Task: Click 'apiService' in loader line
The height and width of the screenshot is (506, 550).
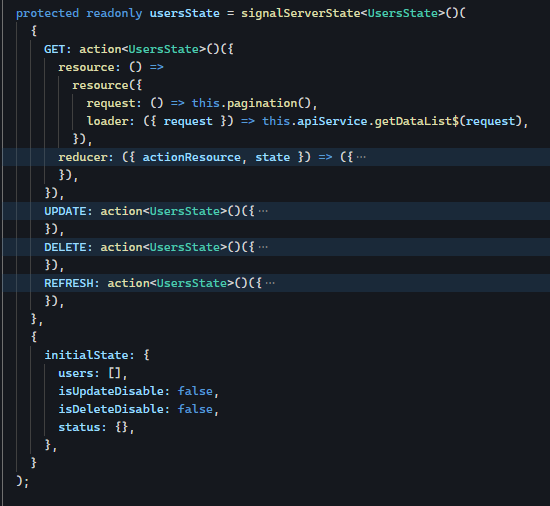Action: click(332, 121)
